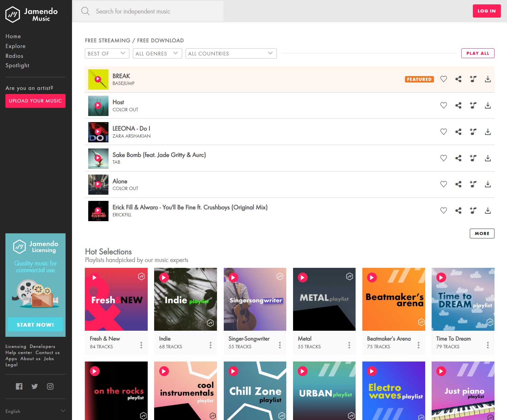The image size is (507, 420).
Task: Click the LOG IN button
Action: point(487,11)
